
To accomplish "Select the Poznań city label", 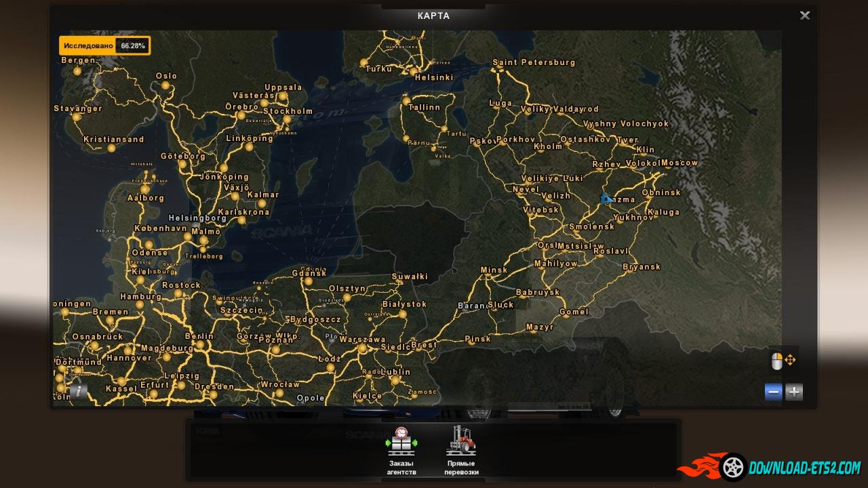I will click(276, 340).
